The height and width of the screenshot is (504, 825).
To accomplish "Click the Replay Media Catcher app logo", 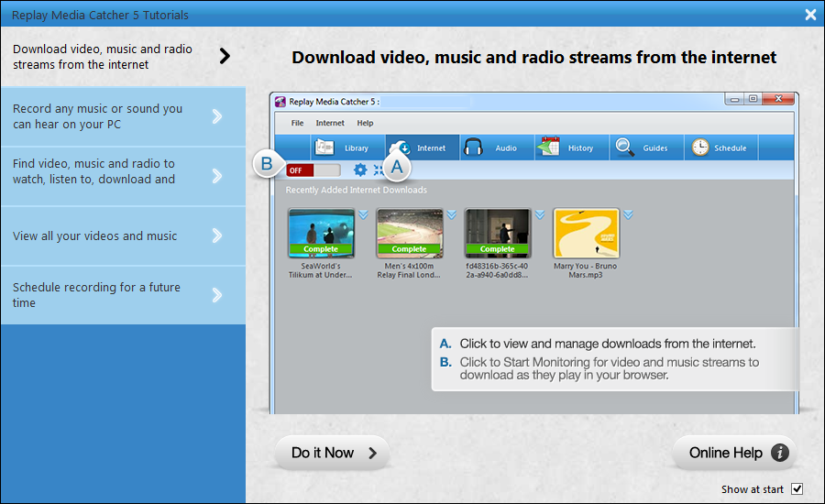I will coord(281,102).
